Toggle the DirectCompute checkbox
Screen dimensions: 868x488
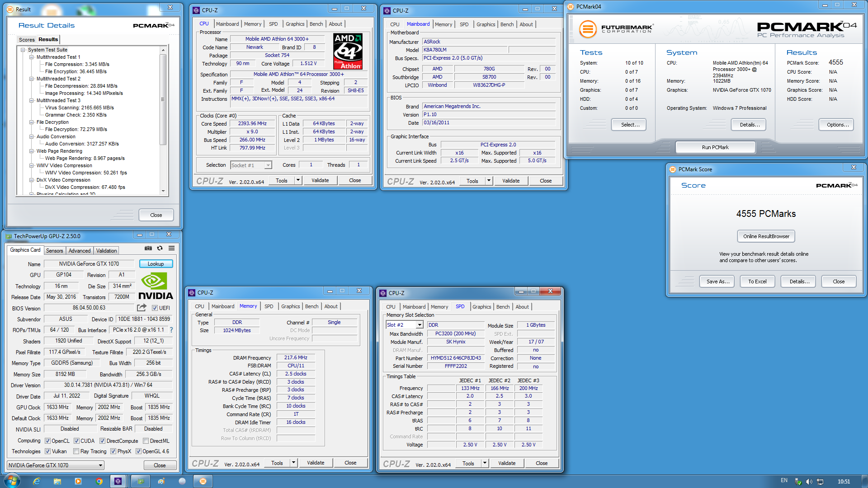(102, 441)
